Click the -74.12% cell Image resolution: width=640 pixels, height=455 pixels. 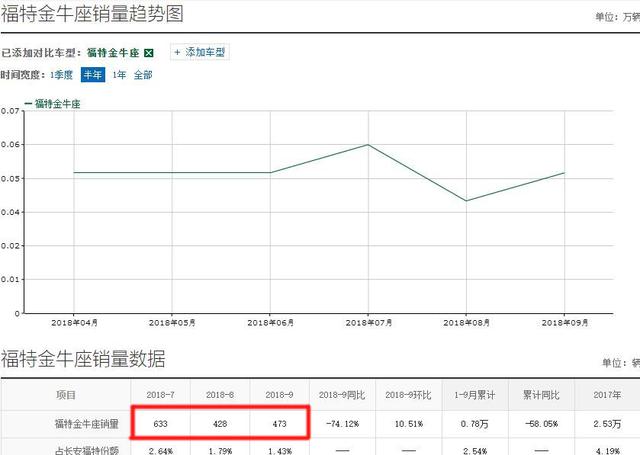pyautogui.click(x=342, y=424)
